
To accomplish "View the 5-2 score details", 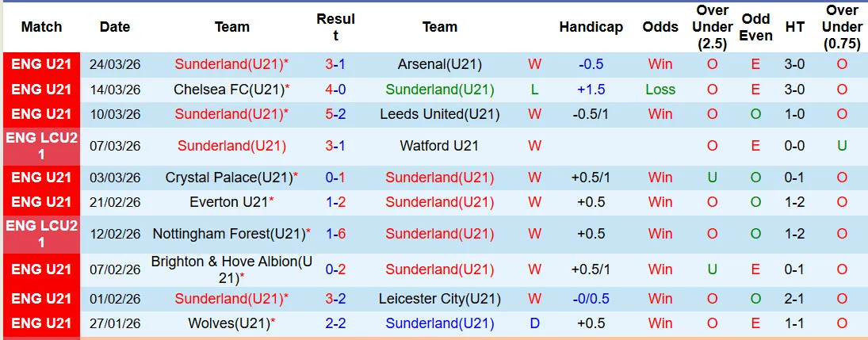I will point(335,114).
